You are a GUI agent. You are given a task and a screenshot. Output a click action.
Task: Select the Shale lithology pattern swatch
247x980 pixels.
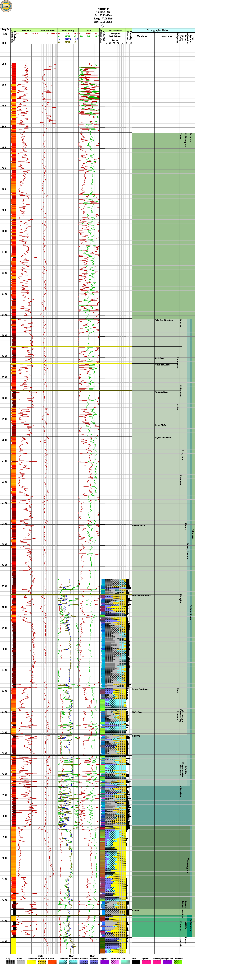[21, 962]
